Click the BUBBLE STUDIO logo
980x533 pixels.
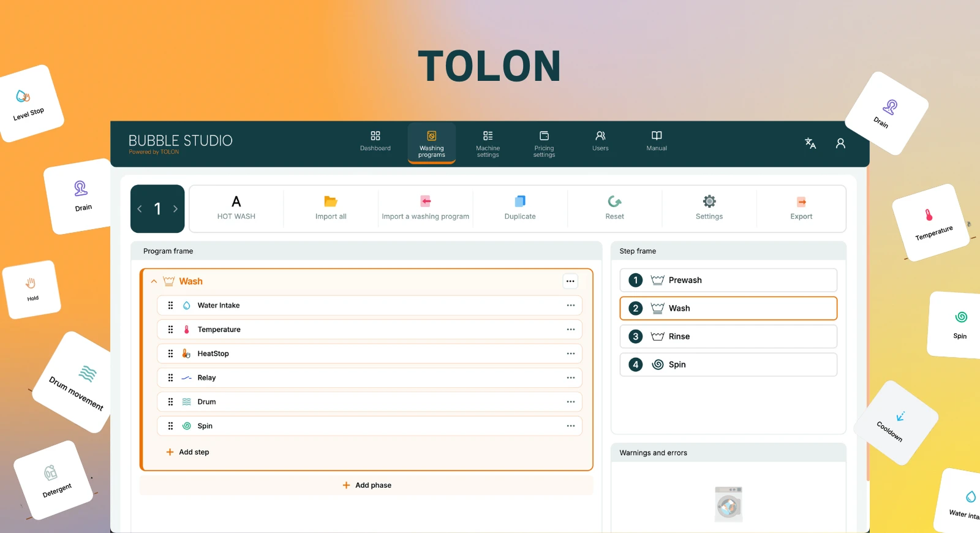point(180,143)
